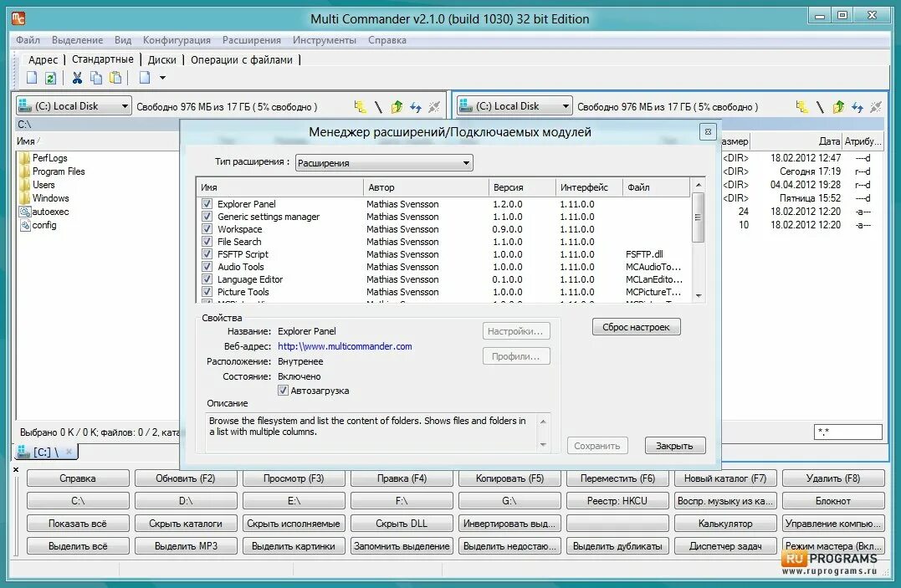Sort the extension list by Файл column
The image size is (901, 588).
tap(656, 187)
